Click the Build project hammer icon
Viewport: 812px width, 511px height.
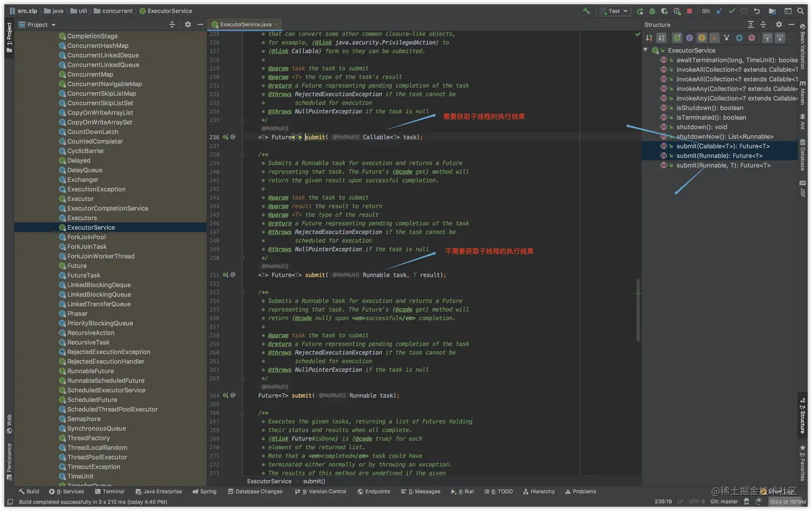(586, 11)
